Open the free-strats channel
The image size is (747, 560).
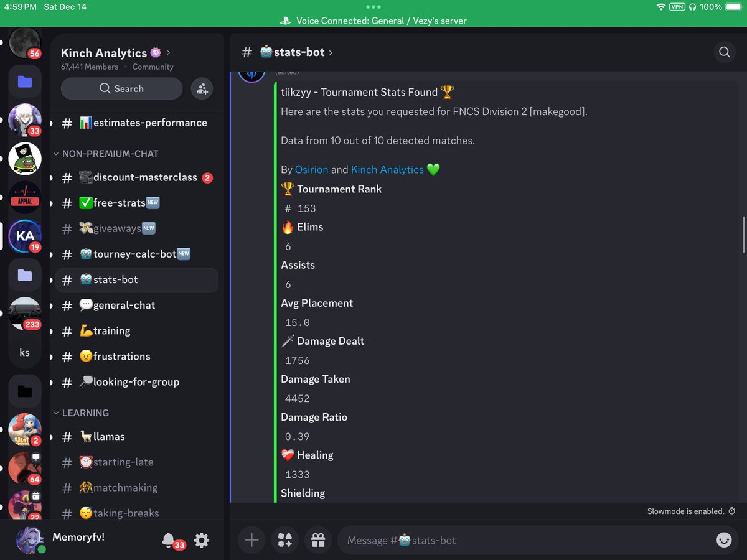tap(137, 203)
